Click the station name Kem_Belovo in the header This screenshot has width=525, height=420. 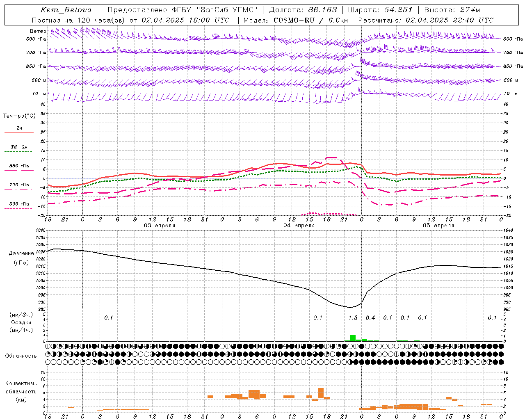(x=66, y=10)
